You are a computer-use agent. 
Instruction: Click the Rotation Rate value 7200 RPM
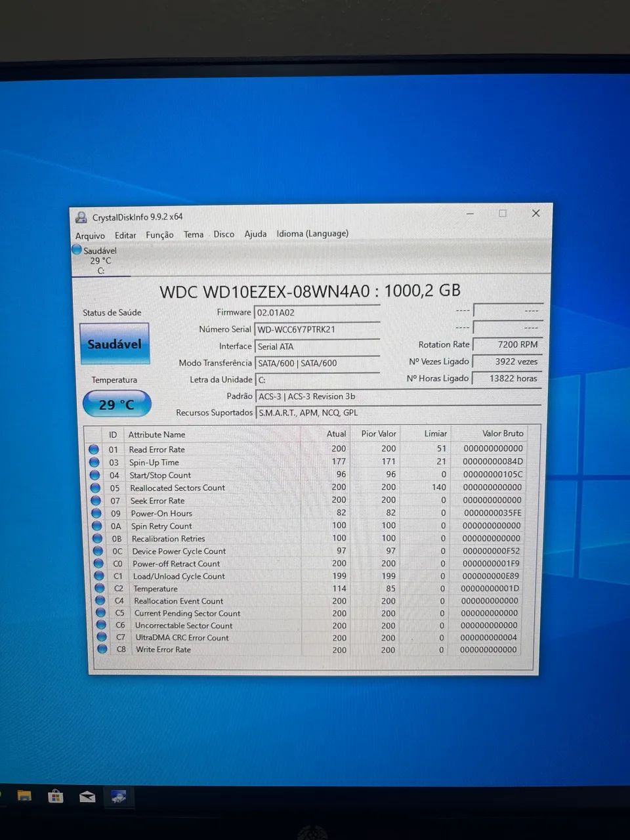[x=507, y=345]
